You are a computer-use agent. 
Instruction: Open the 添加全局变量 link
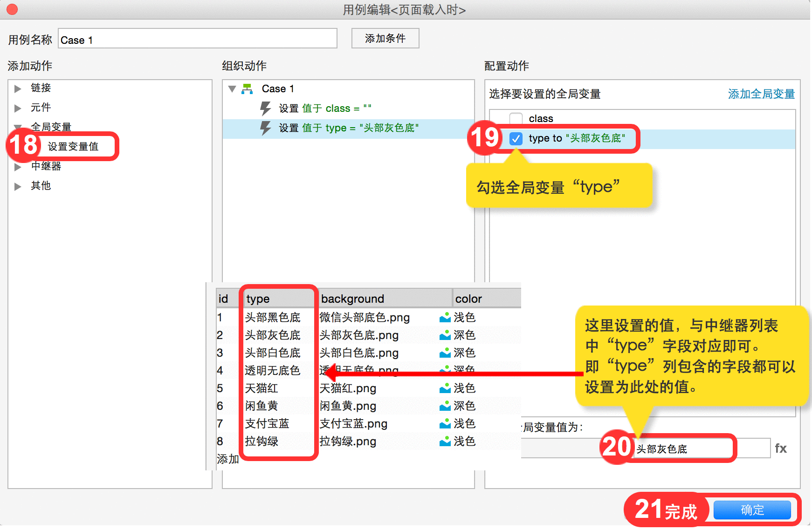[761, 94]
